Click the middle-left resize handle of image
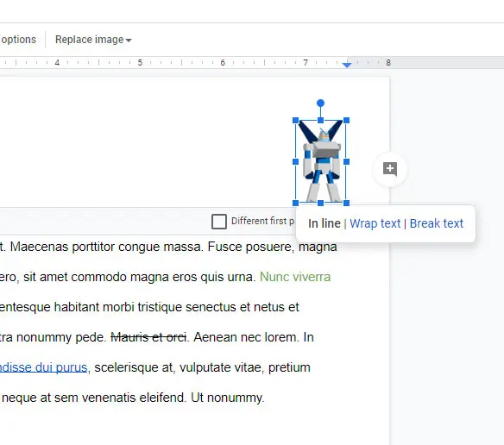This screenshot has height=445, width=504. 296,161
